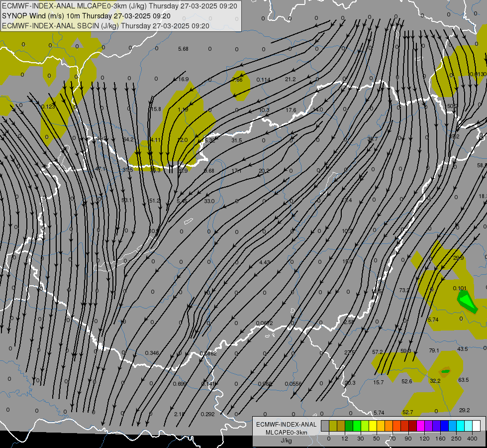Click the map value '0.114'

(263, 80)
